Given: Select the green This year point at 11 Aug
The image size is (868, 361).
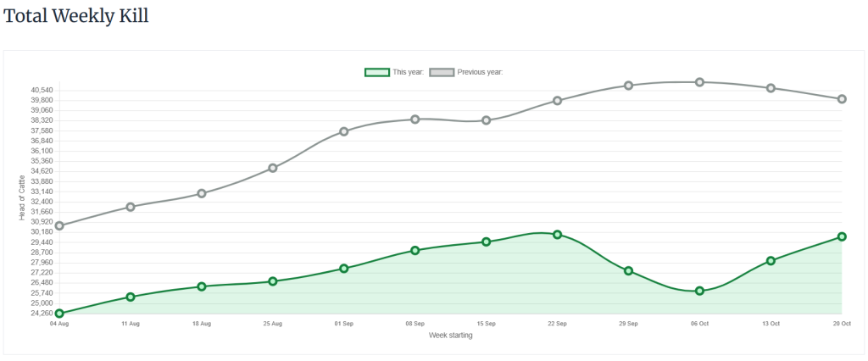Looking at the screenshot, I should (131, 297).
